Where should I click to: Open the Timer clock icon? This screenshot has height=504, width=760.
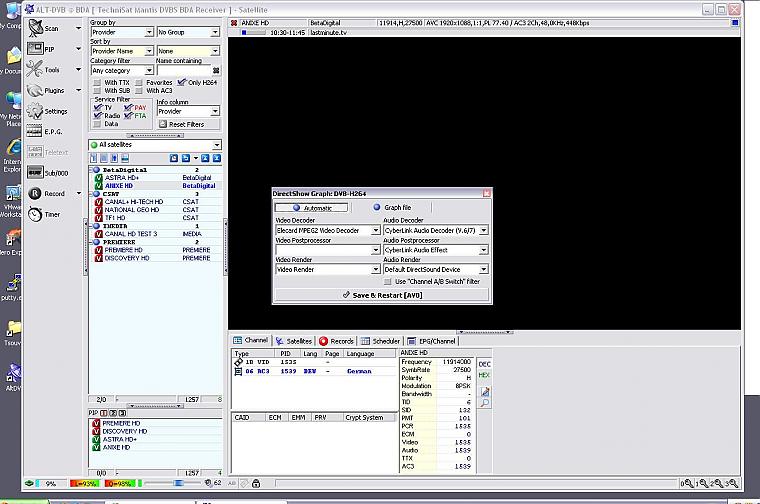point(35,214)
